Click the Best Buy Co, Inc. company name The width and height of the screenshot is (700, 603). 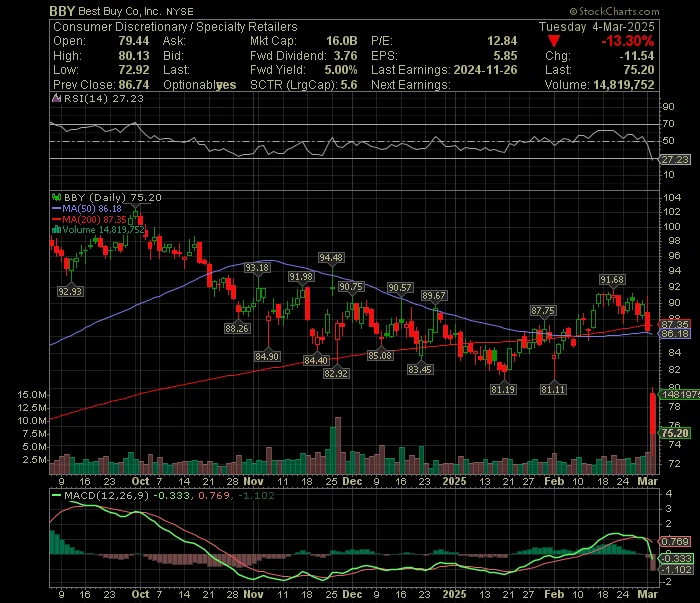pyautogui.click(x=121, y=11)
